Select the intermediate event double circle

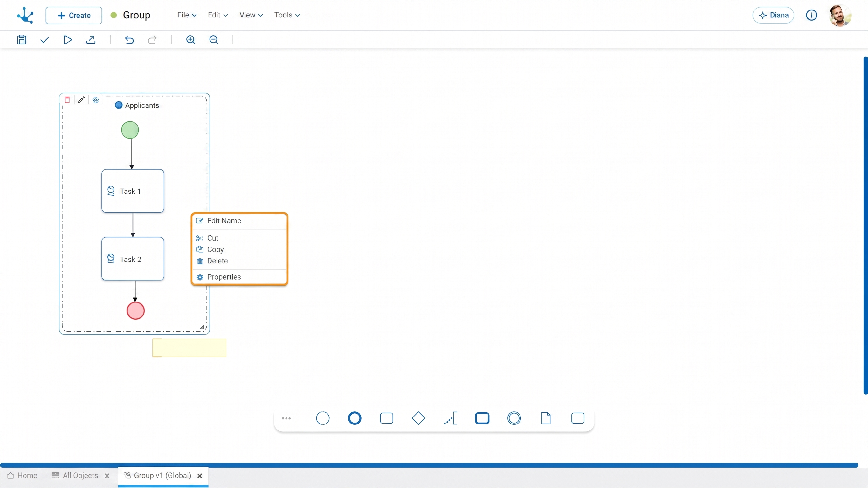click(514, 418)
